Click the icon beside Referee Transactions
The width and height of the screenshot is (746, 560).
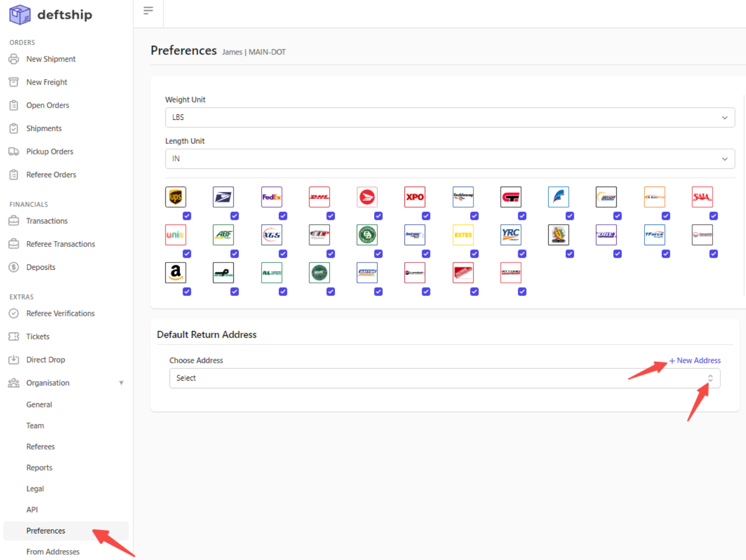(x=14, y=244)
